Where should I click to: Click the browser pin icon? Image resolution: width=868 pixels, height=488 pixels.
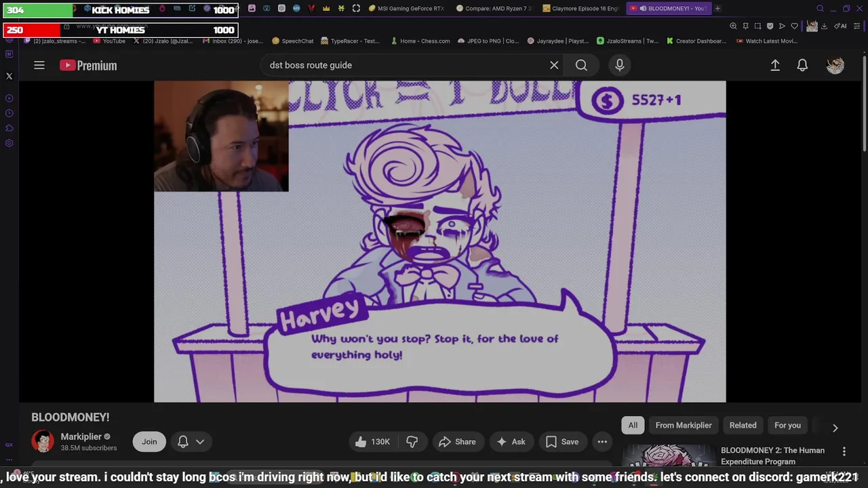click(x=745, y=26)
